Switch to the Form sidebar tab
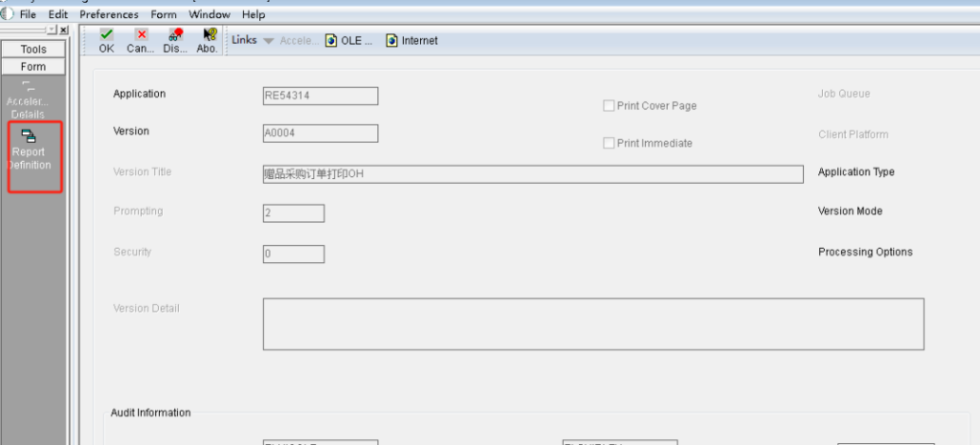980x445 pixels. (x=33, y=66)
